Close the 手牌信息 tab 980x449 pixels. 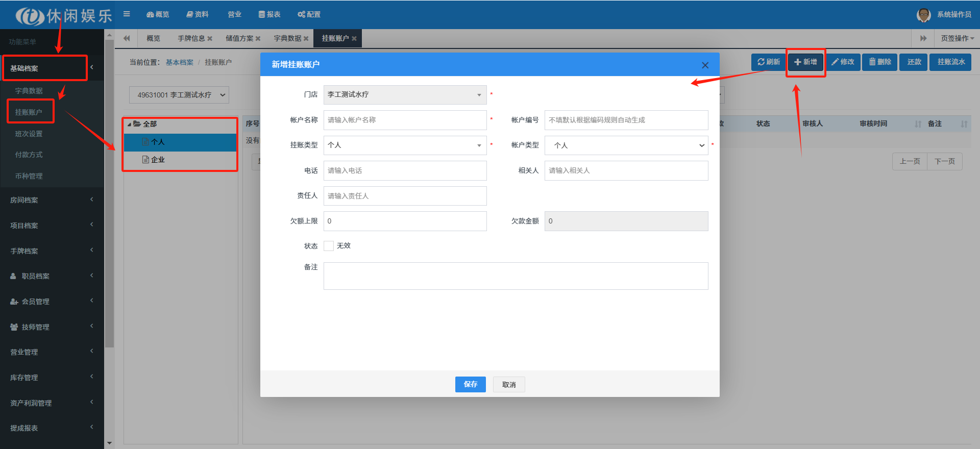210,38
